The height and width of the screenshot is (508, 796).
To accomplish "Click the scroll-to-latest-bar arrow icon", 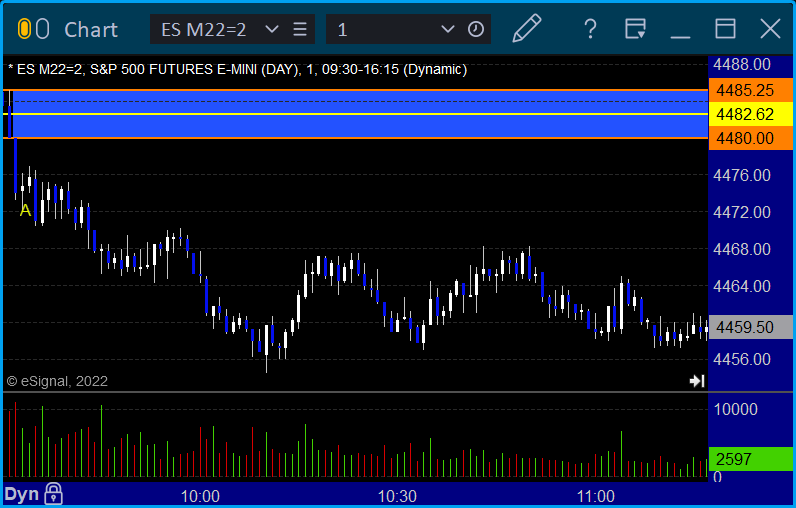I will 696,381.
